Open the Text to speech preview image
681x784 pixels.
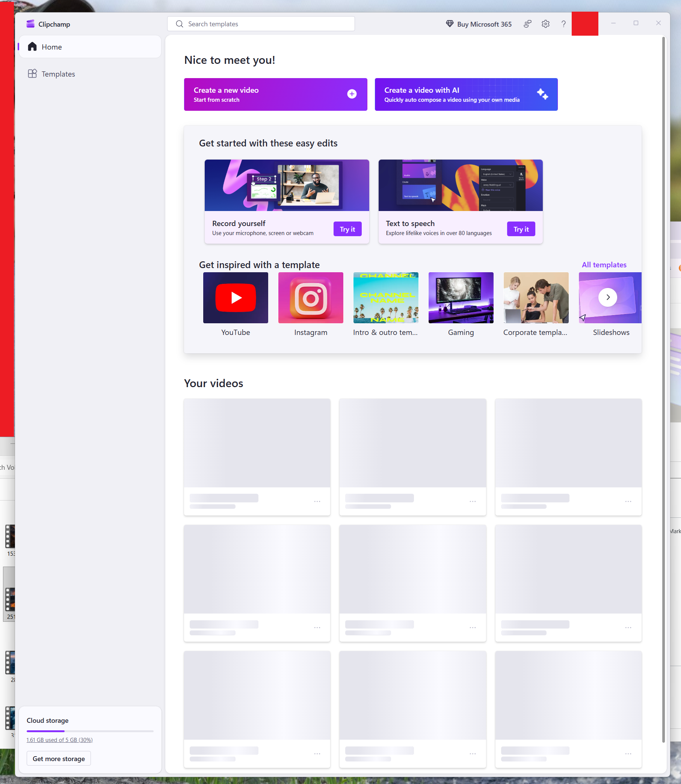pyautogui.click(x=461, y=185)
